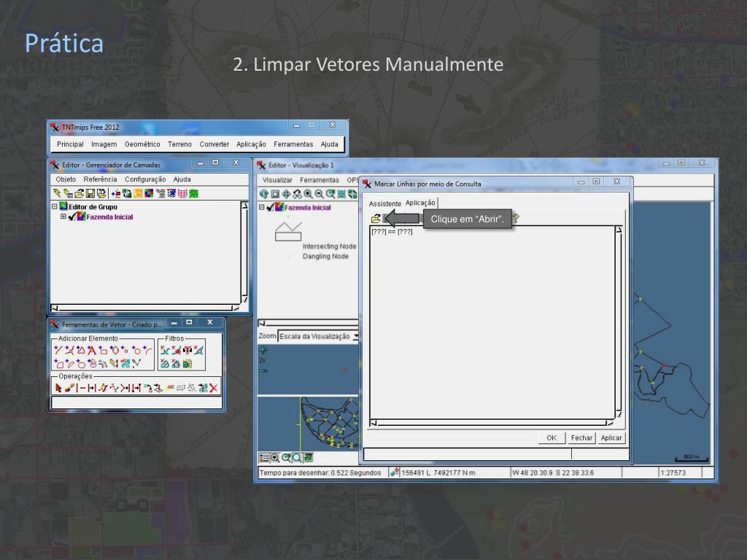Open the Objeto menu in Gerenciador de Camadas

click(66, 179)
